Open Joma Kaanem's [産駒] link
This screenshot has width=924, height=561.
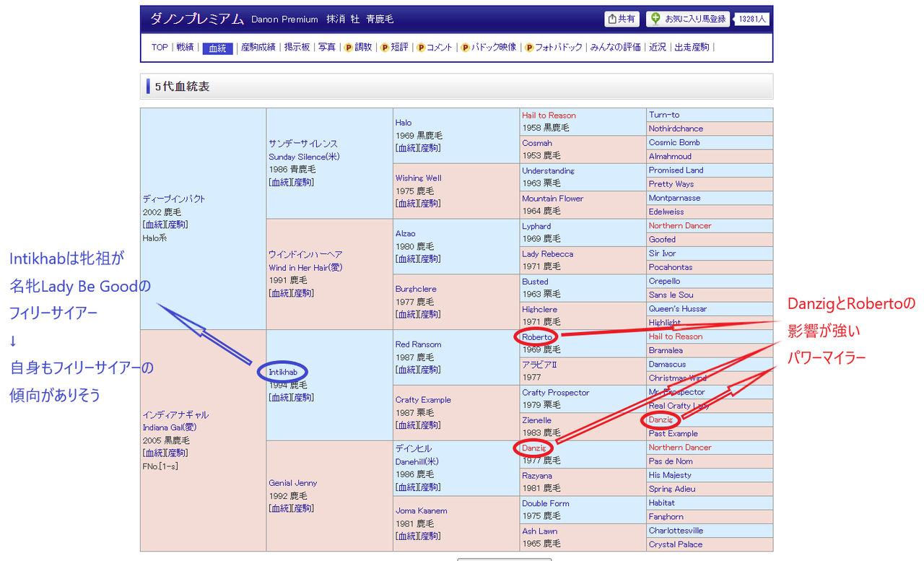(x=430, y=536)
